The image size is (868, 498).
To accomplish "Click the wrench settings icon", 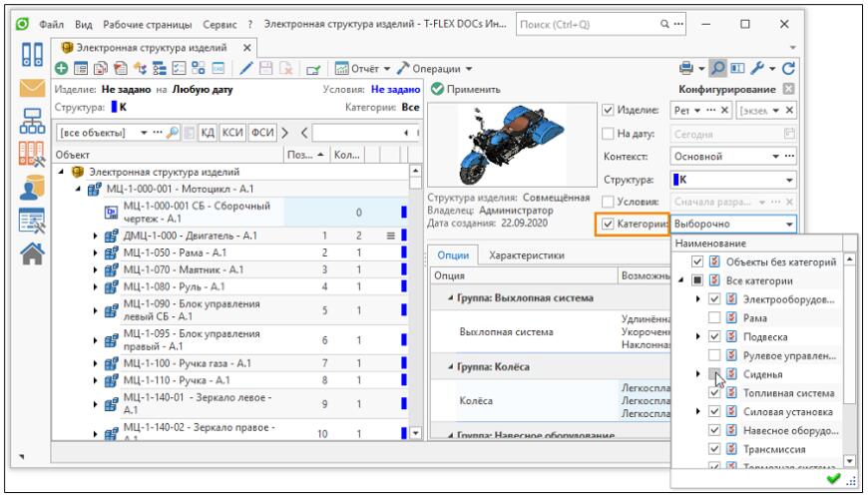I will tap(757, 68).
